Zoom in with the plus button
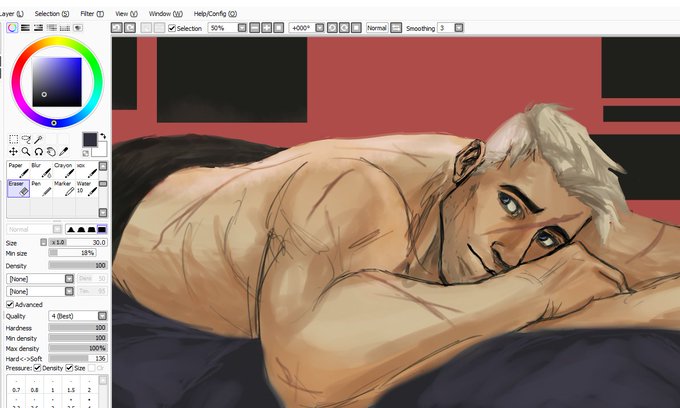This screenshot has height=408, width=680. (267, 28)
